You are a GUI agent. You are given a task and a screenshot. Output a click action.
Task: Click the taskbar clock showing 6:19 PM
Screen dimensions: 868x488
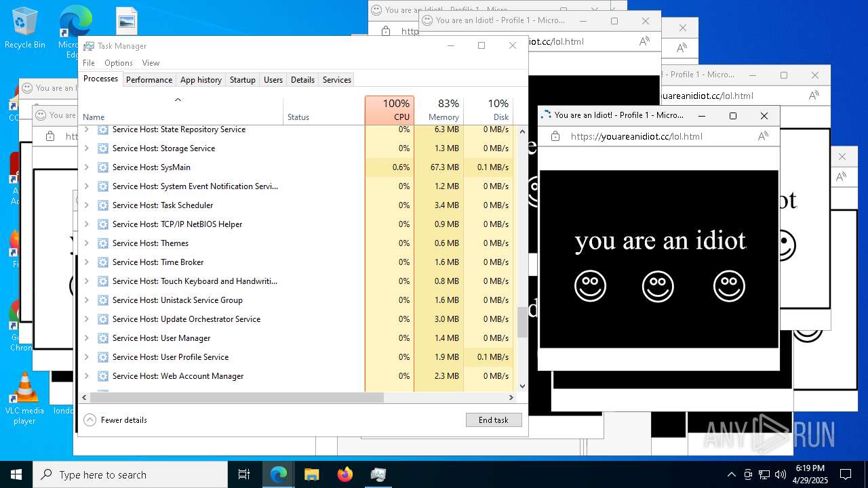(810, 474)
